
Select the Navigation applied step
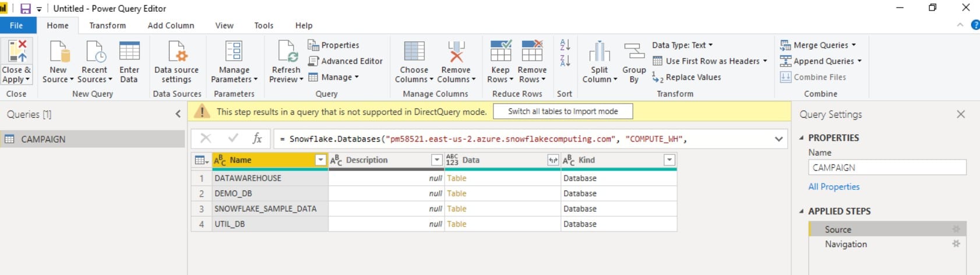(x=887, y=244)
